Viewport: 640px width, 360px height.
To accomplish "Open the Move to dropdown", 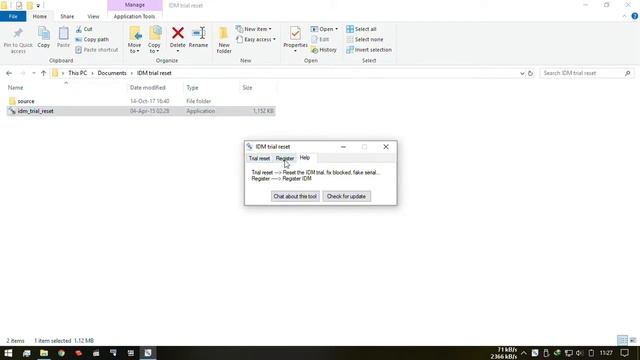I will pos(134,40).
